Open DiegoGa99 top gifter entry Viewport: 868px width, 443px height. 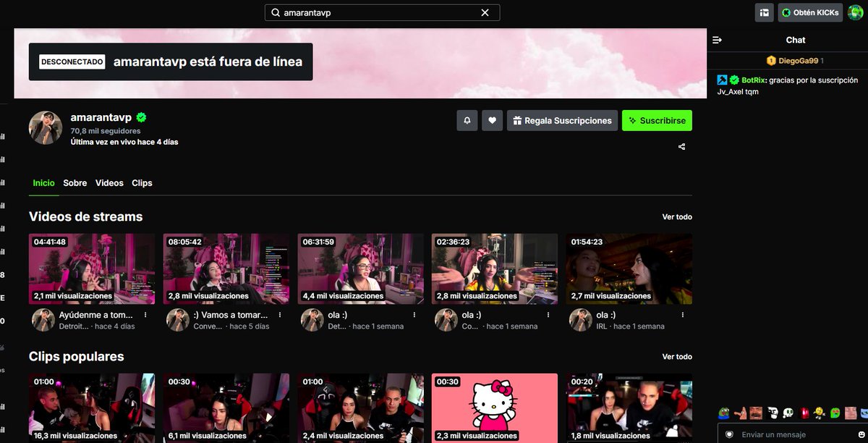click(x=795, y=61)
